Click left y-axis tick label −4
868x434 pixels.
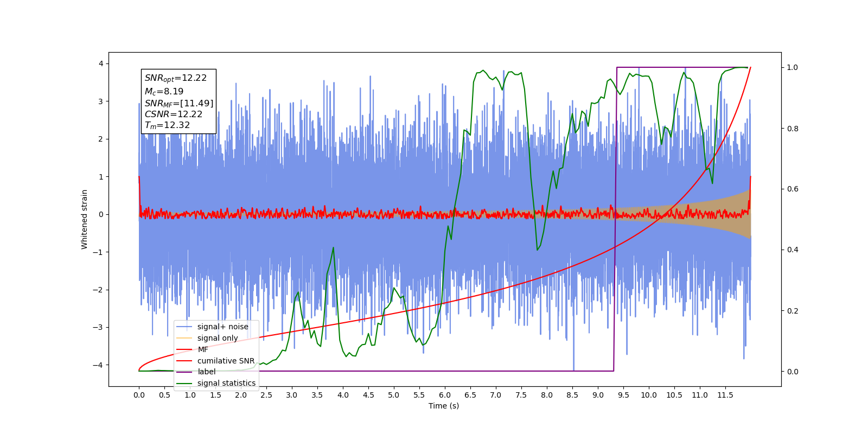coord(98,365)
